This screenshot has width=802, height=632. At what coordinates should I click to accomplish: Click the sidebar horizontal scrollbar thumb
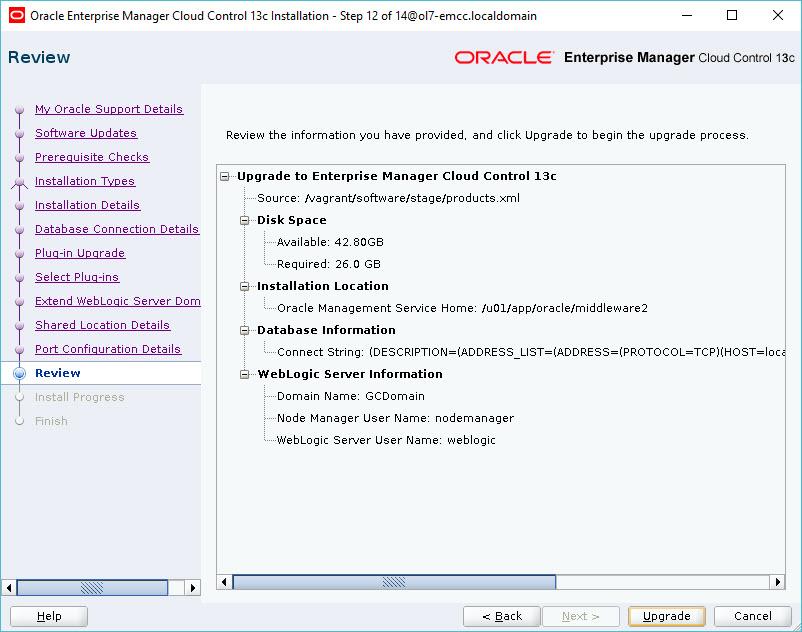tap(93, 588)
